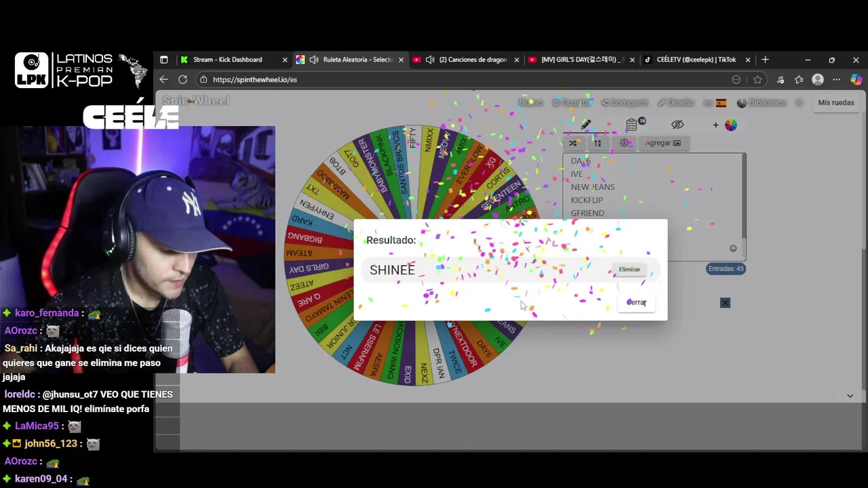Click Compartir to share the wheel
Viewport: 868px width, 488px height.
pyautogui.click(x=625, y=103)
